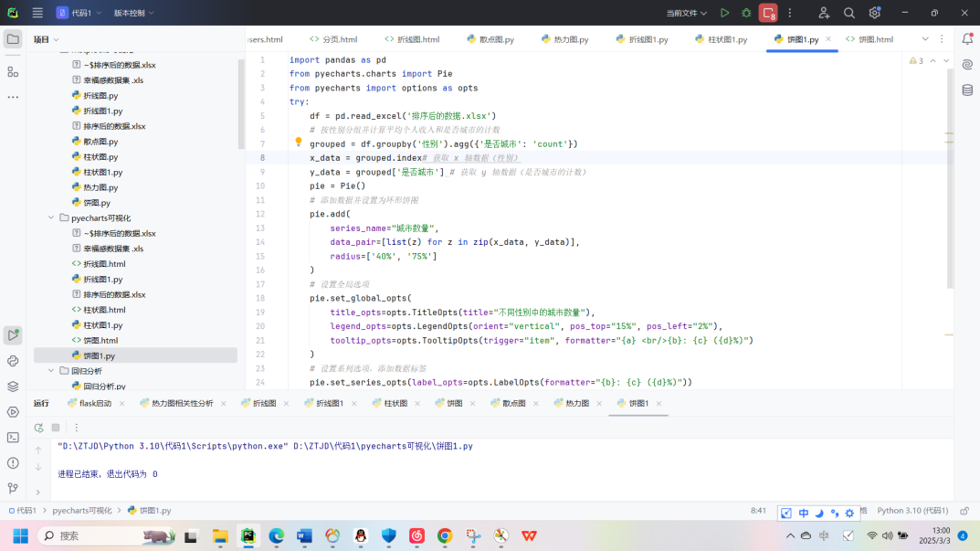The width and height of the screenshot is (980, 551).
Task: Open the Python Console tool window
Action: pos(13,361)
